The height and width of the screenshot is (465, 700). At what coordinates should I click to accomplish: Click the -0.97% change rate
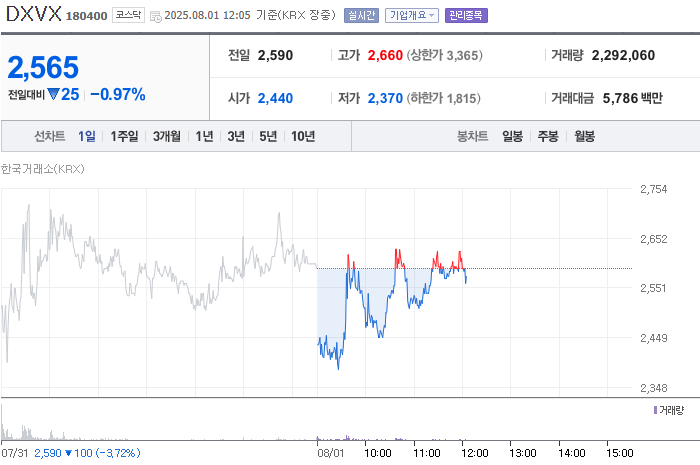click(x=118, y=94)
